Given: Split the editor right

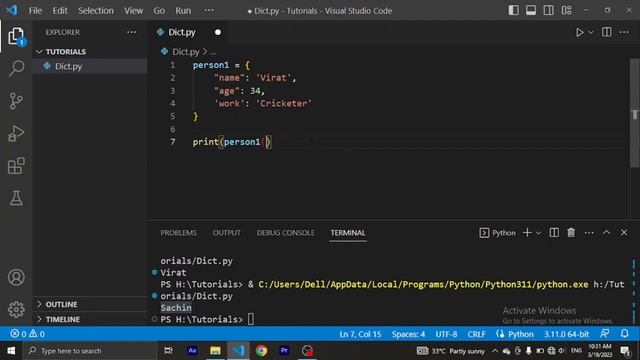Looking at the screenshot, I should point(607,32).
